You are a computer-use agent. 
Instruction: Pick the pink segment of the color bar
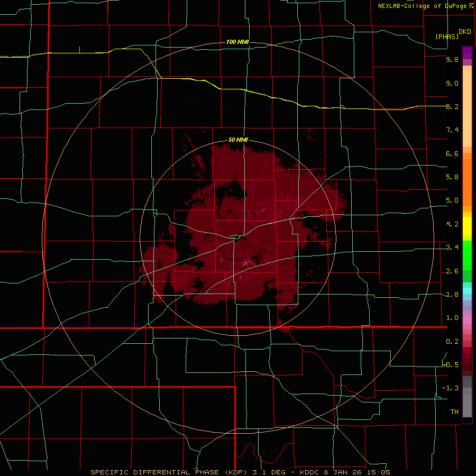coord(467,321)
